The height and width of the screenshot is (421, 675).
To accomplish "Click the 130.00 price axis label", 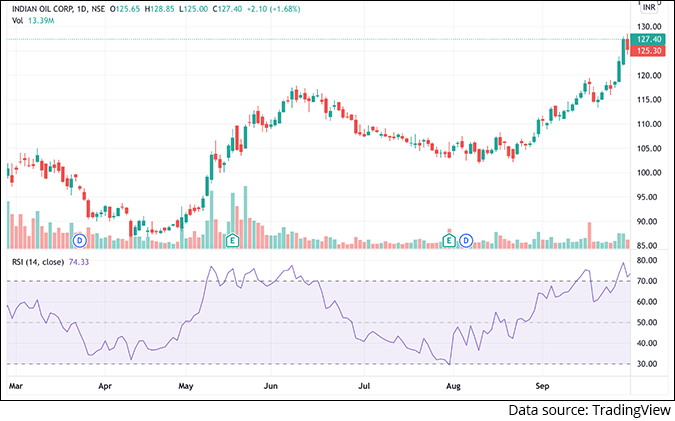I will click(649, 27).
